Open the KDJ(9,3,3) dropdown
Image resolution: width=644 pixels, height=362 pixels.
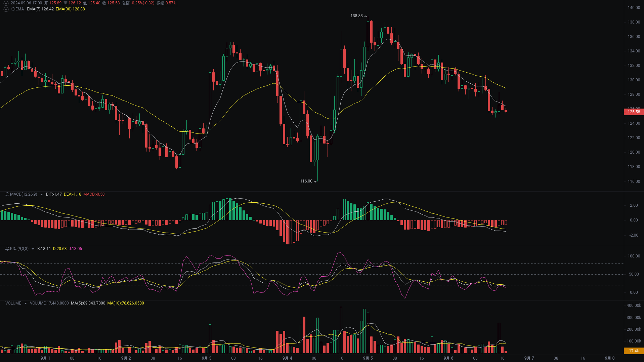pyautogui.click(x=33, y=249)
